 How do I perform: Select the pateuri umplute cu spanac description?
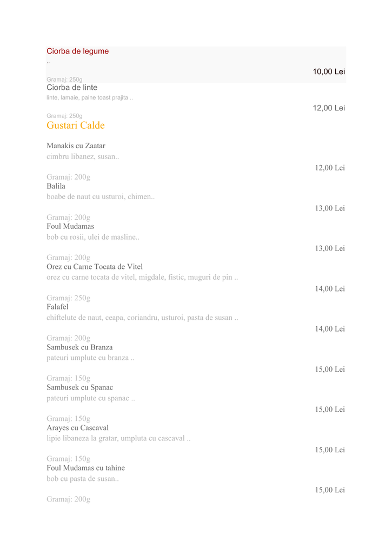(x=90, y=399)
